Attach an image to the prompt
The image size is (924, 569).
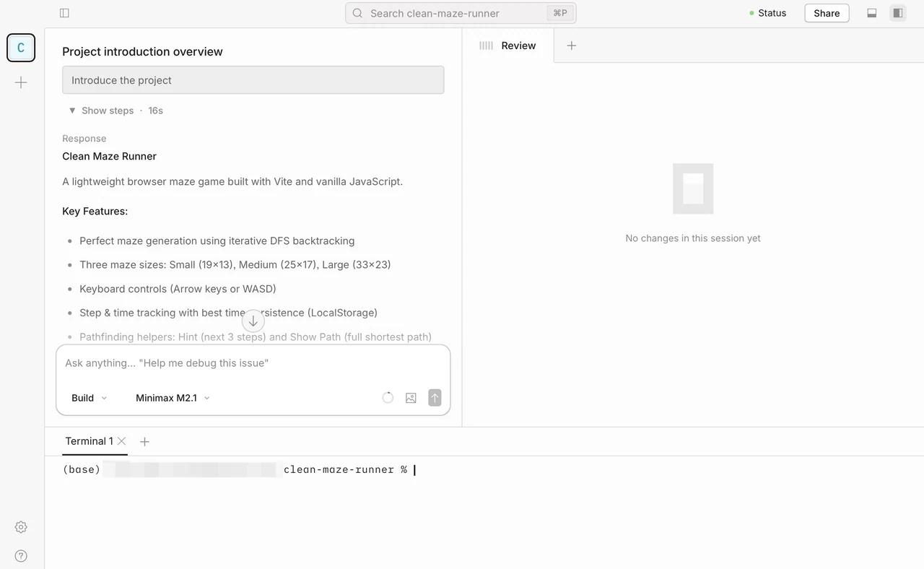411,398
